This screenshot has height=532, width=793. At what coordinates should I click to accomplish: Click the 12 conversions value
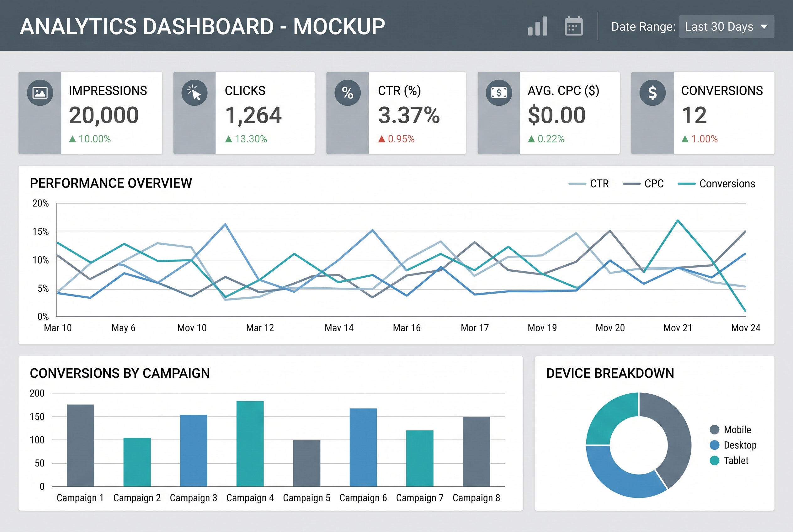(x=694, y=115)
